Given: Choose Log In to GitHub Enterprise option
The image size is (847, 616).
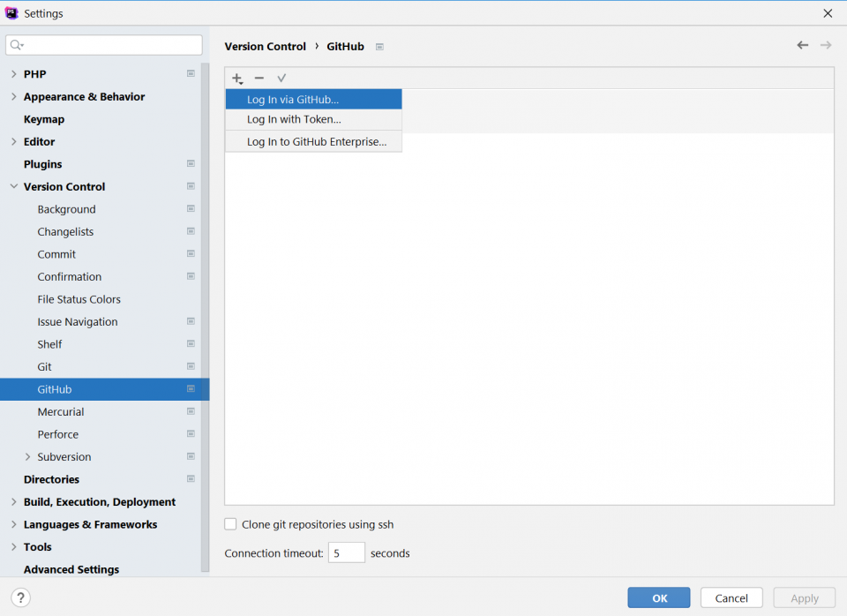Looking at the screenshot, I should click(314, 141).
